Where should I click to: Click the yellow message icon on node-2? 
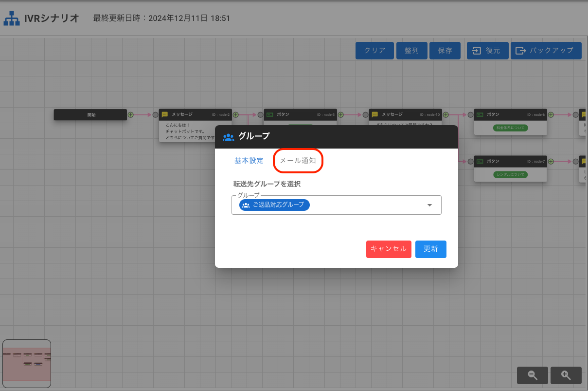(x=165, y=114)
